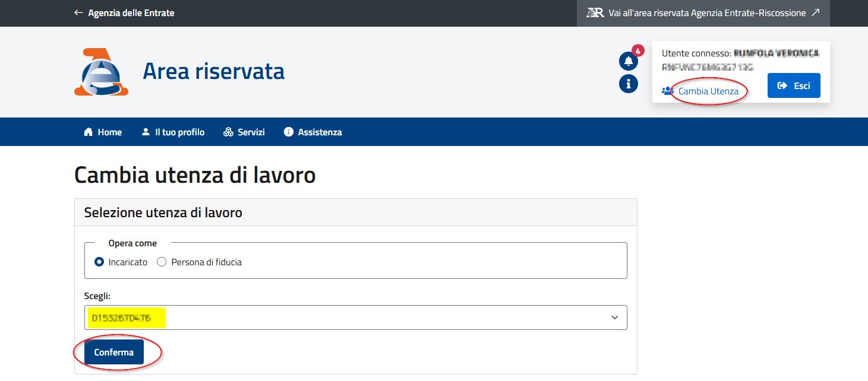The image size is (868, 381).
Task: Click the cubes icon next to Servizi
Action: coord(228,132)
